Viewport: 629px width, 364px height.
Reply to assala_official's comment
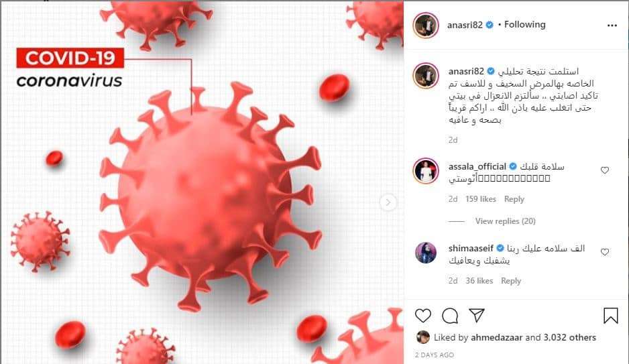tap(514, 199)
